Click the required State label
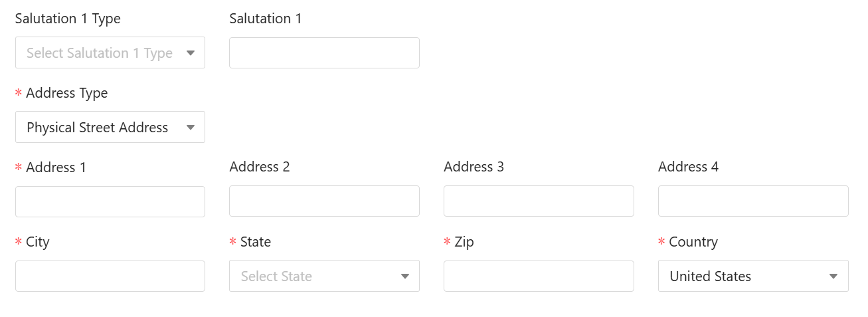868x317 pixels. click(x=256, y=242)
